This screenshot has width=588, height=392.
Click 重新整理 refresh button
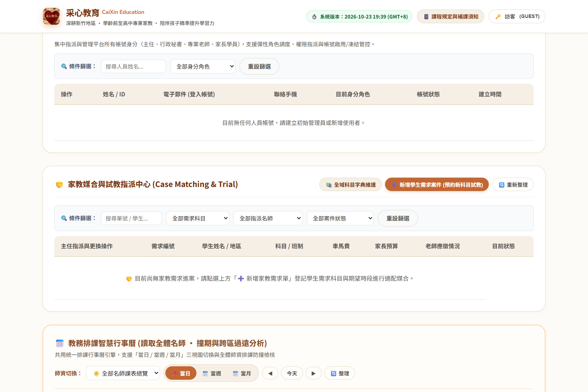pyautogui.click(x=513, y=185)
